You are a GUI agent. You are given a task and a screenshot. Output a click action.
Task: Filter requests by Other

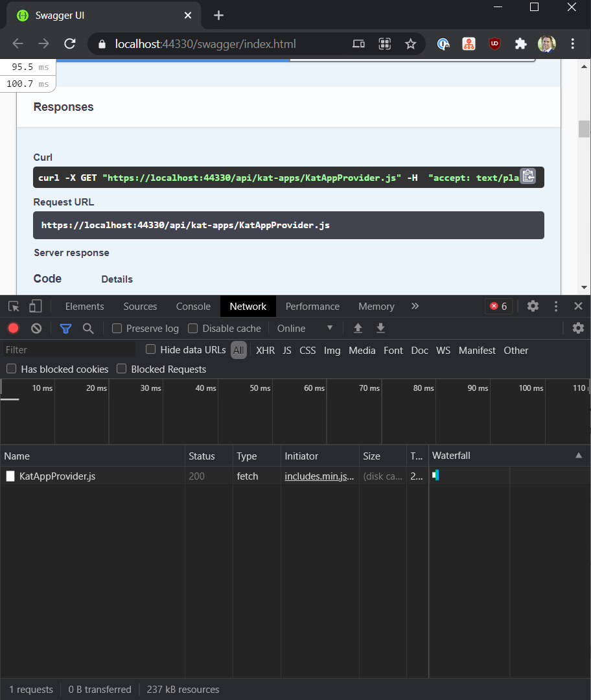(x=516, y=351)
